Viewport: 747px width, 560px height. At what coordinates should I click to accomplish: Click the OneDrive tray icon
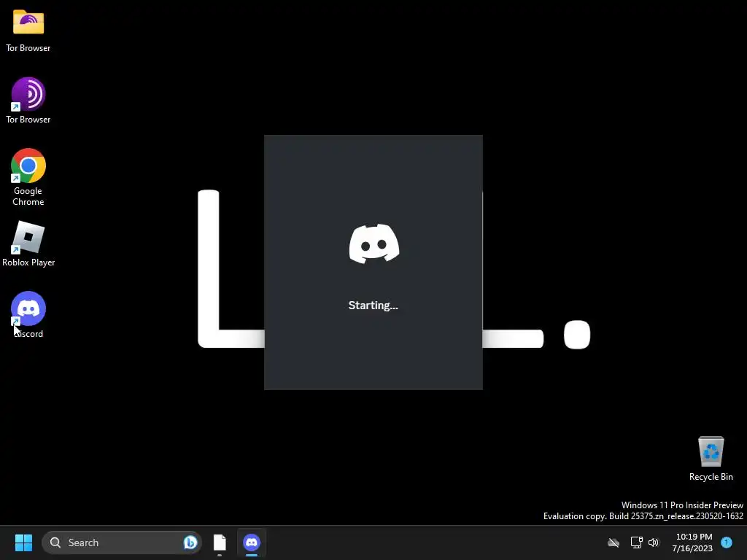[x=613, y=542]
